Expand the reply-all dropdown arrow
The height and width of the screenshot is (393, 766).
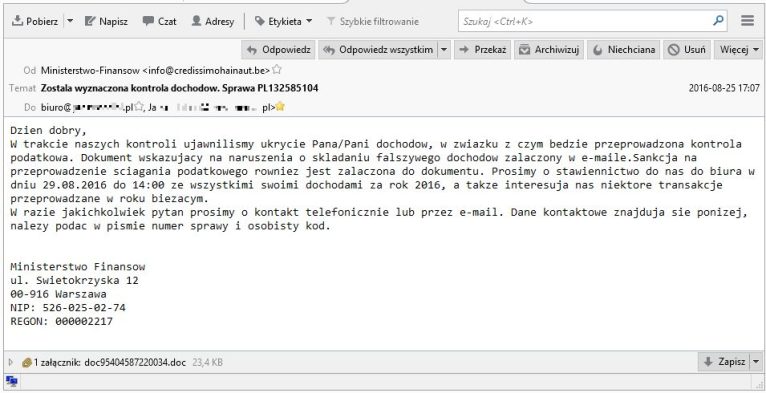click(x=444, y=49)
